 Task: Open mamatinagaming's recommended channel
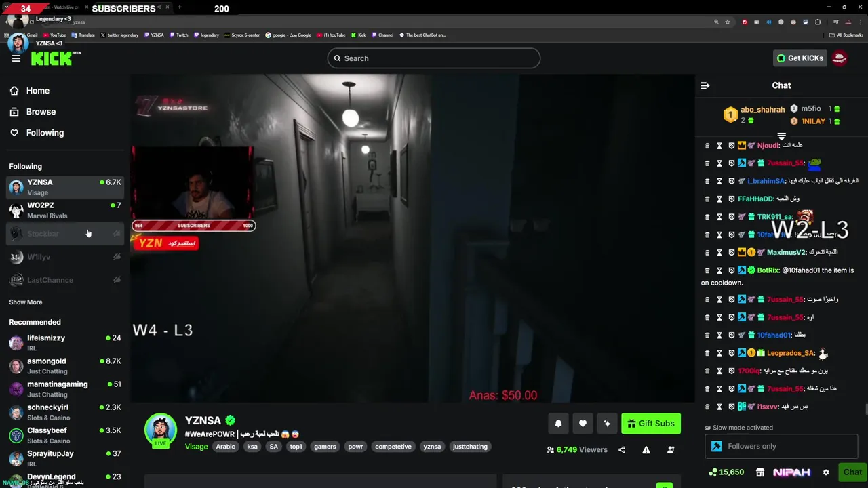tap(65, 389)
